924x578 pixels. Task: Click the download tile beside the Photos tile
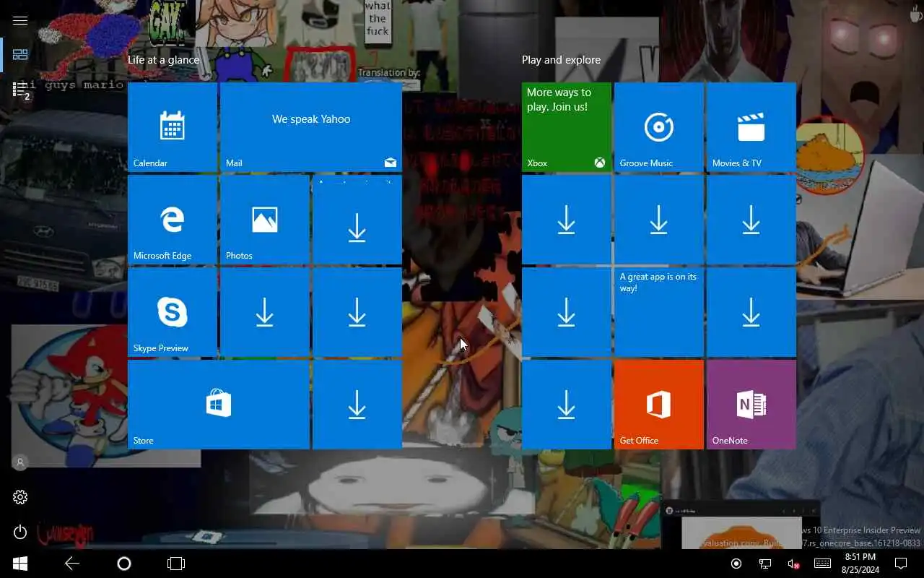click(357, 220)
